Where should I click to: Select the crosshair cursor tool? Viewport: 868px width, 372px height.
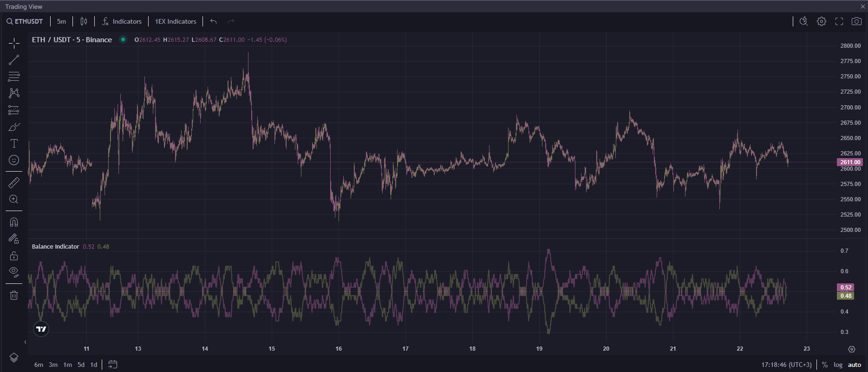coord(14,44)
